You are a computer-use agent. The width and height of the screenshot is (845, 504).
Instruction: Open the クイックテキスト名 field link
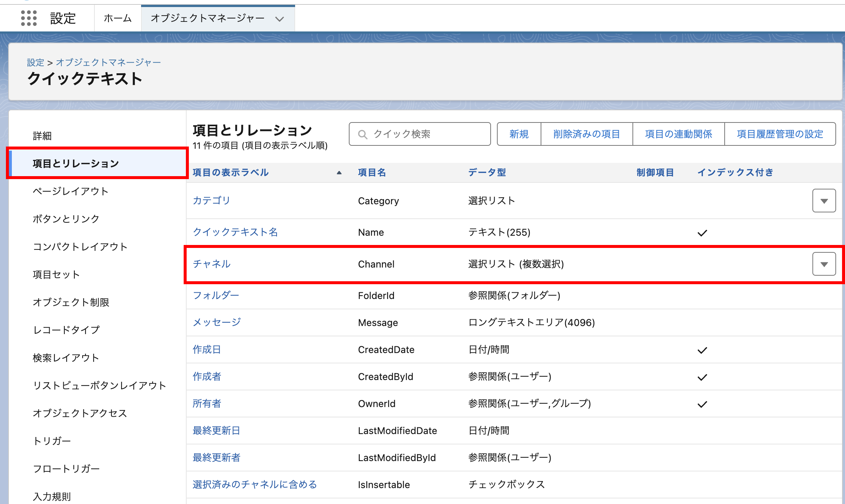[x=235, y=232]
